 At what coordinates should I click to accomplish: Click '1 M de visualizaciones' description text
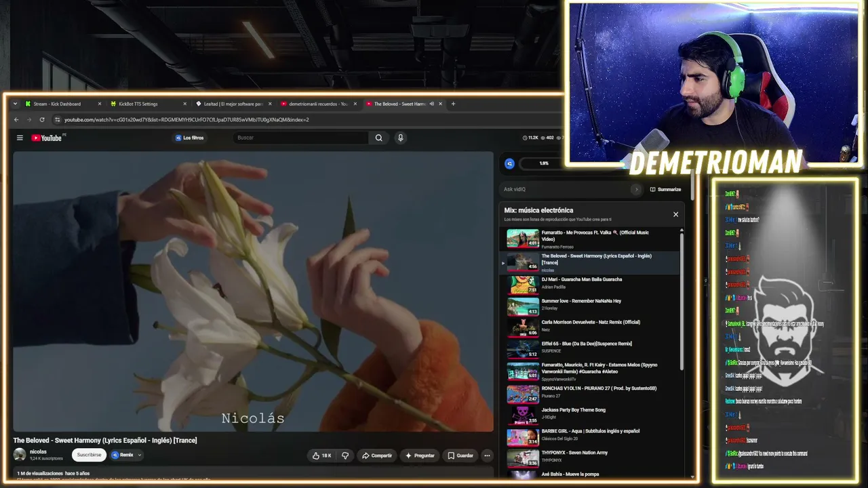pyautogui.click(x=40, y=473)
